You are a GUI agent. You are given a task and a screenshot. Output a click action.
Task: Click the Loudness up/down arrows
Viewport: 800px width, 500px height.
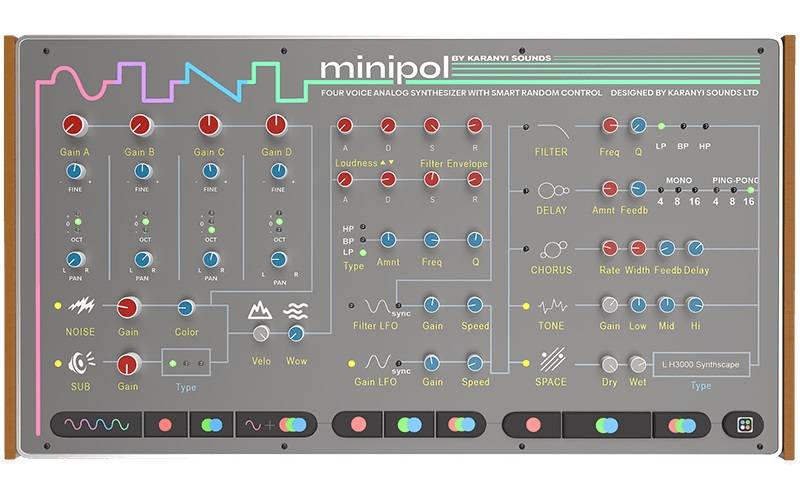[389, 162]
